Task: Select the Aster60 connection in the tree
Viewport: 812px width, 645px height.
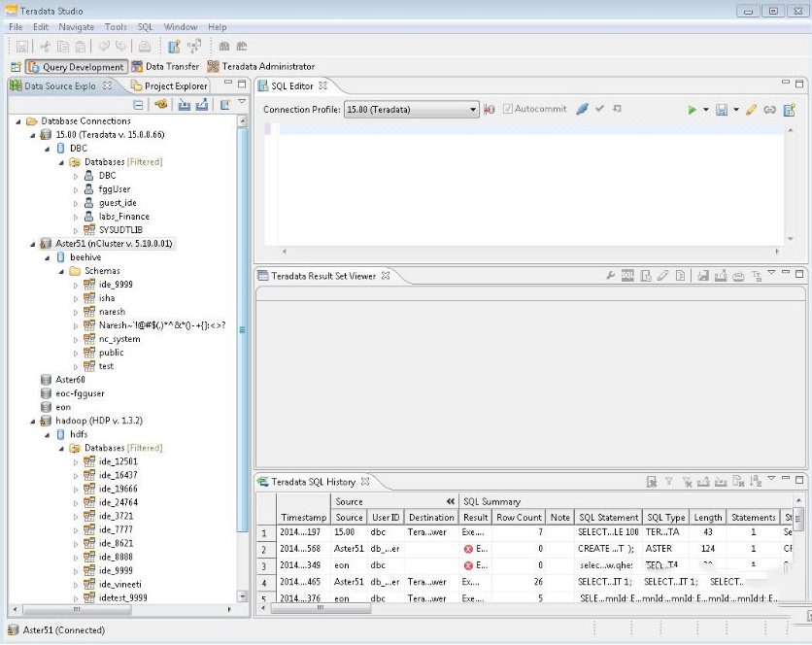Action: coord(70,380)
